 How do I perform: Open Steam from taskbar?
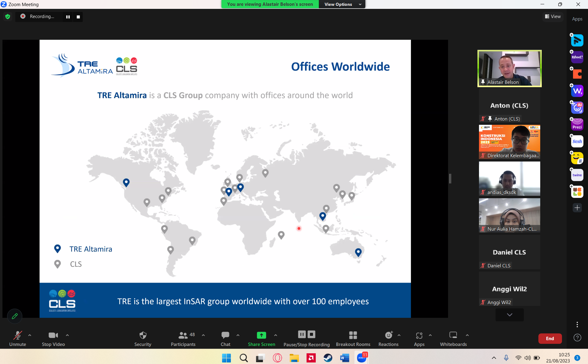click(x=328, y=358)
